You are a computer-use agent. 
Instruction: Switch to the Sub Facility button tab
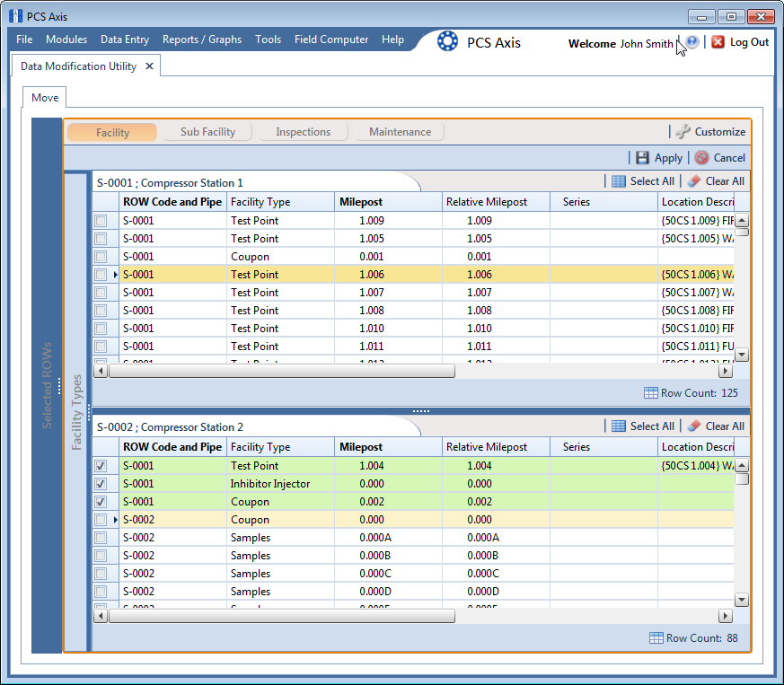tap(207, 132)
